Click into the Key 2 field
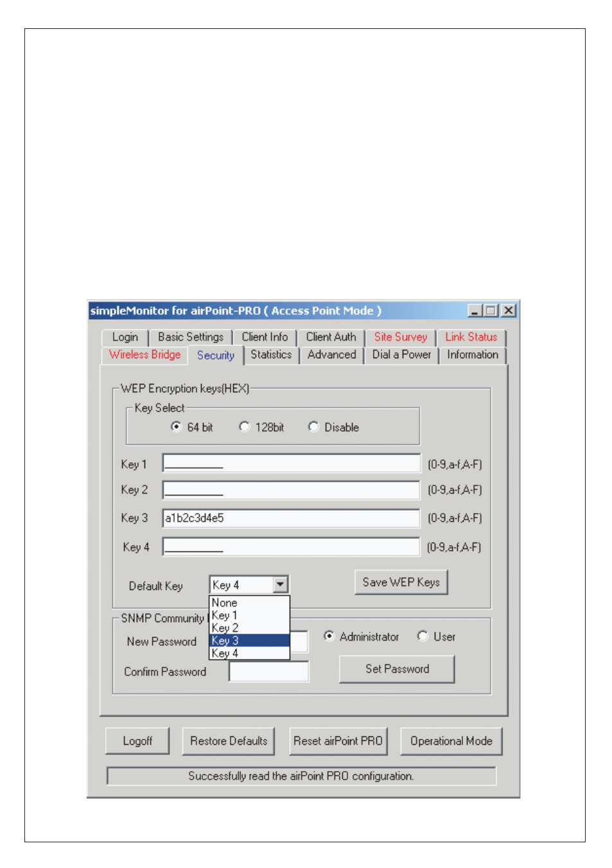 coord(292,490)
